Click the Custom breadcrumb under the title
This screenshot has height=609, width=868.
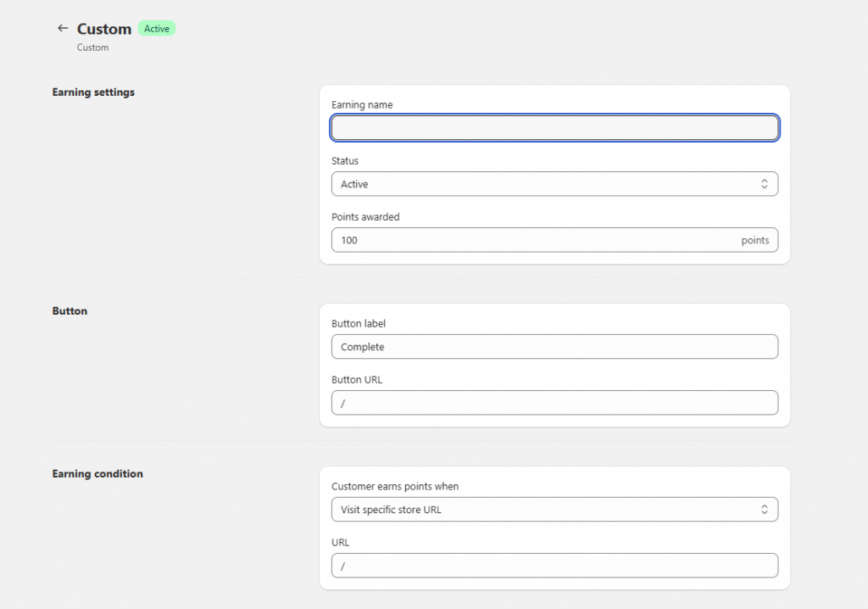pos(92,47)
